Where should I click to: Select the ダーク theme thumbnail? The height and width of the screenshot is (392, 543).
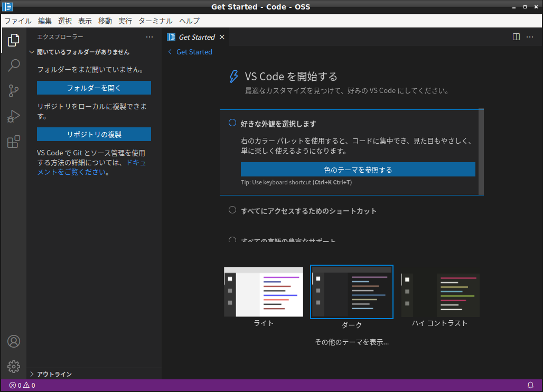coord(351,292)
